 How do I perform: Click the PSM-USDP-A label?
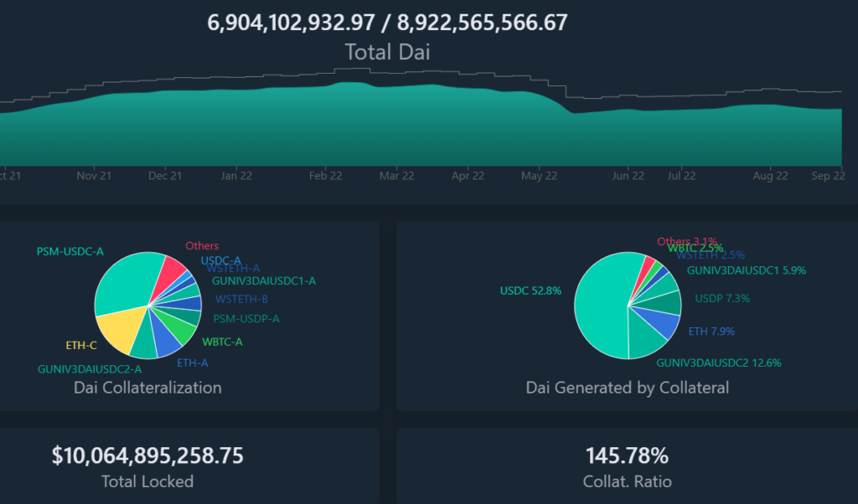[x=246, y=318]
